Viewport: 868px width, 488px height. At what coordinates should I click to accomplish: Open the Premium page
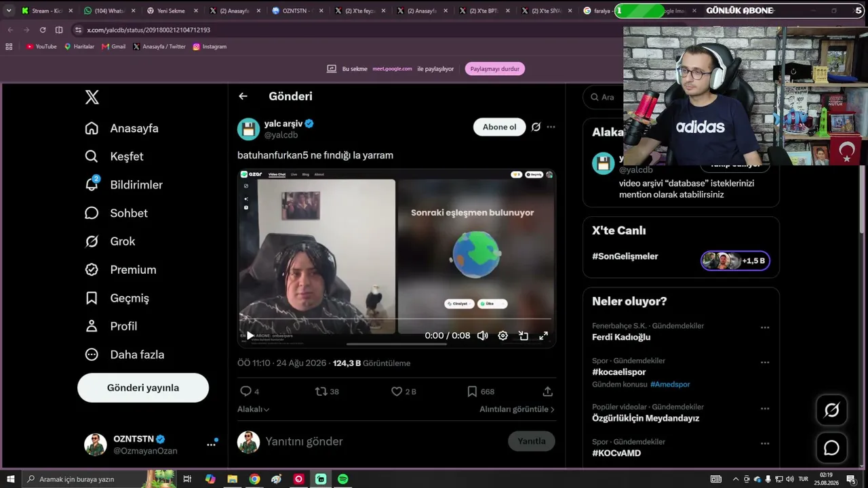click(120, 270)
